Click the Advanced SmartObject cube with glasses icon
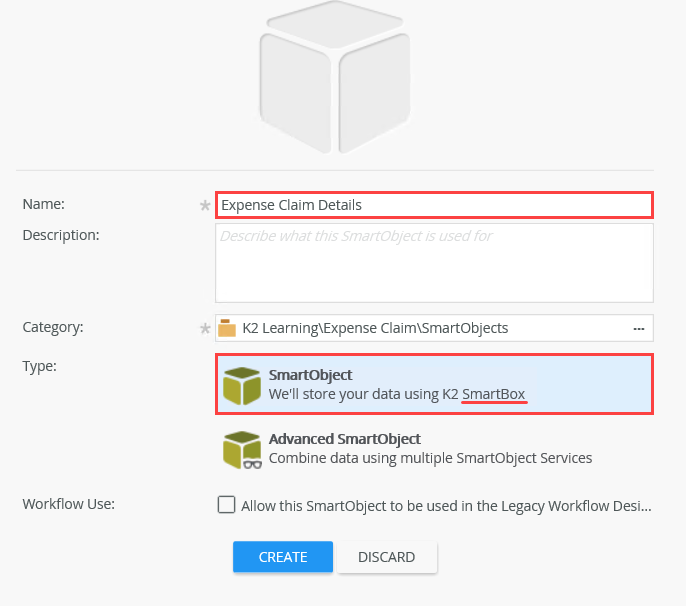 [242, 450]
